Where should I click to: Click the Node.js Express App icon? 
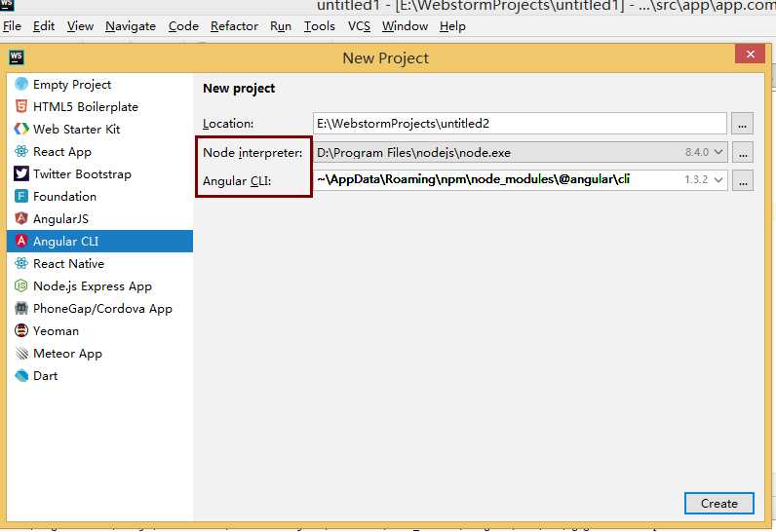[x=21, y=285]
